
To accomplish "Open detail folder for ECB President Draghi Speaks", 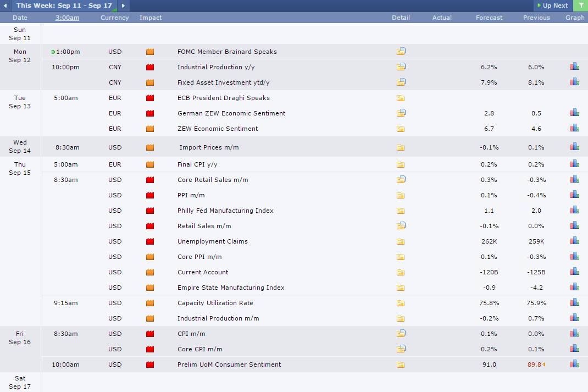I will pos(401,98).
